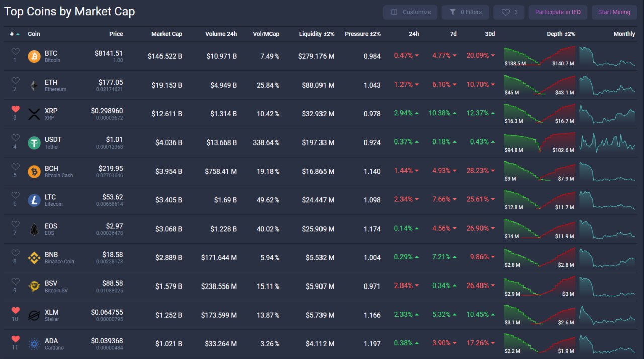Click the Bitcoin Cash BCH logo
Screen dimensions: 644x359
[x=34, y=171]
